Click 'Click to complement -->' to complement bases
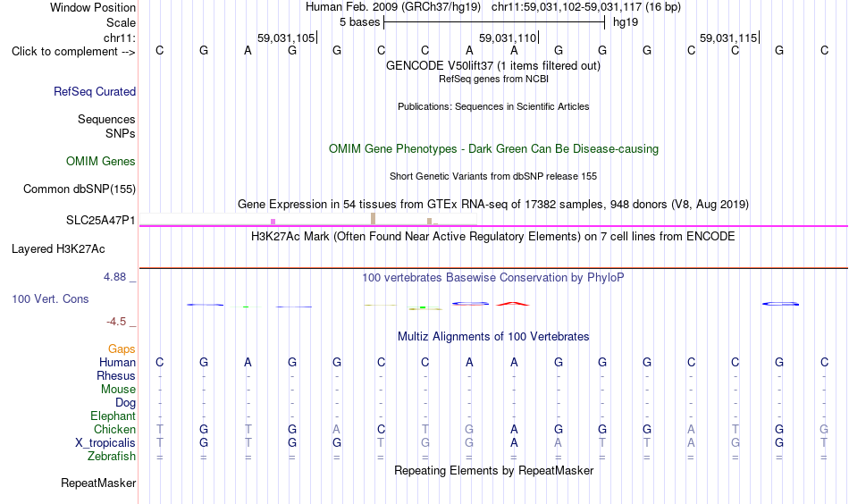 [x=73, y=52]
